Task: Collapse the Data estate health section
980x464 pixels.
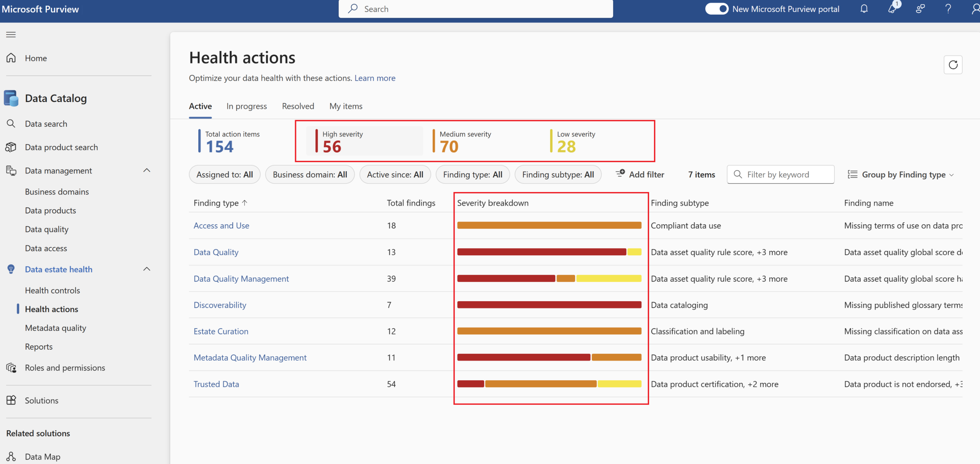Action: coord(147,269)
